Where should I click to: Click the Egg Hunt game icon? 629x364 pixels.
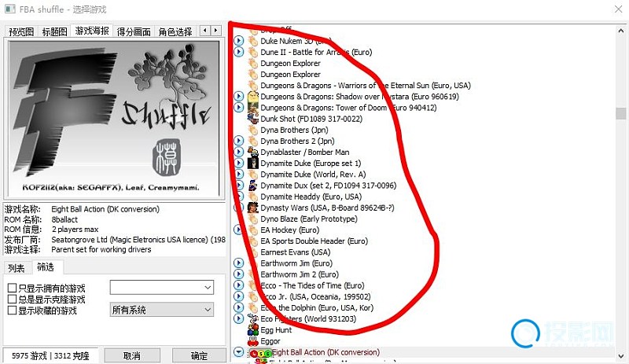[252, 330]
